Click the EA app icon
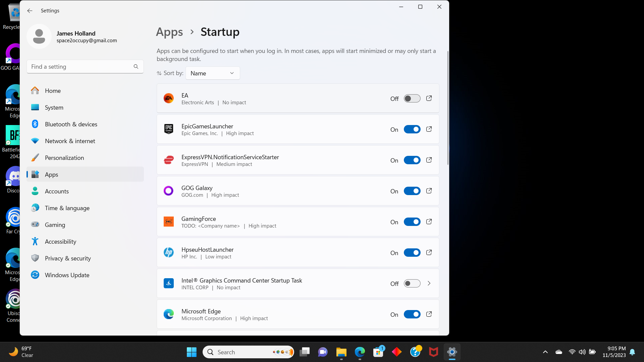Viewport: 644px width, 362px height. (x=168, y=98)
